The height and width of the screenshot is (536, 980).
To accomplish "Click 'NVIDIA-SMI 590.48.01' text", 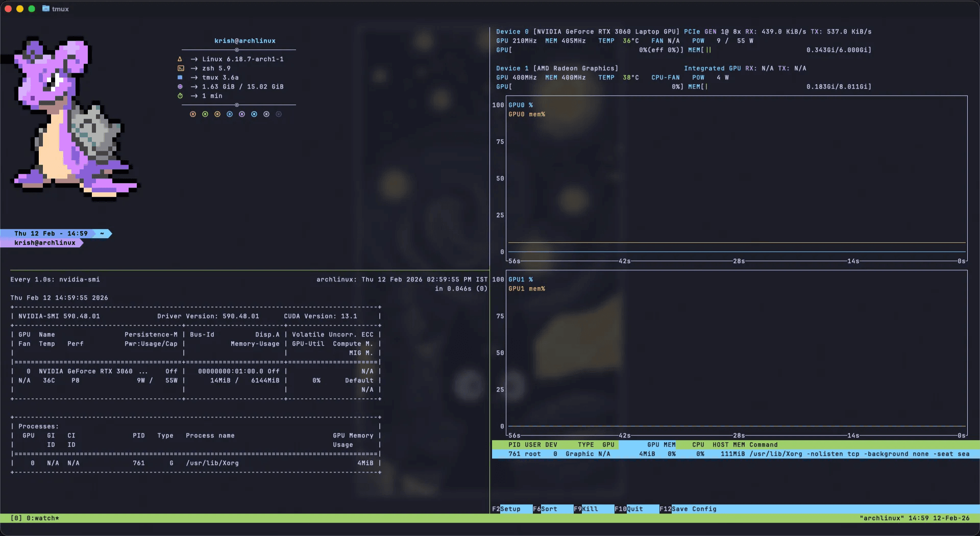I will [59, 316].
